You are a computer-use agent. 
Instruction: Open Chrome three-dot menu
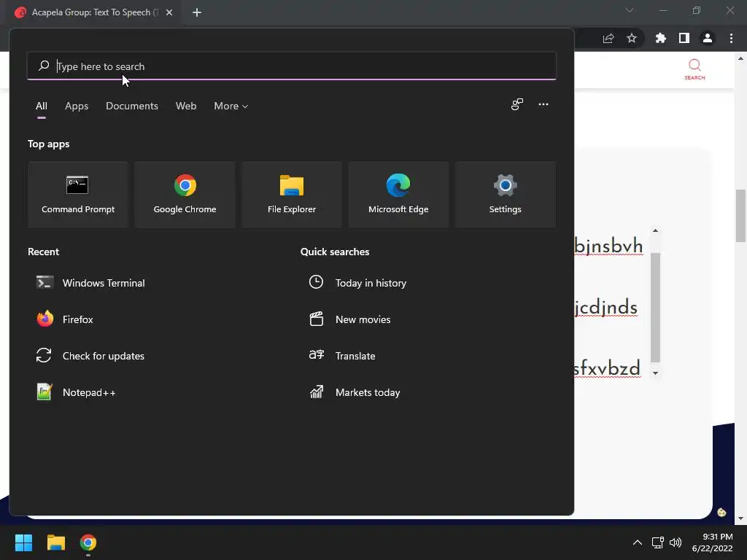(x=731, y=38)
